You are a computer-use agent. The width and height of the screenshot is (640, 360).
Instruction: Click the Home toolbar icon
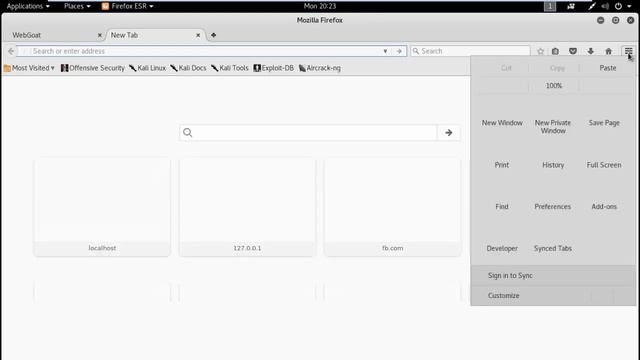click(x=609, y=51)
